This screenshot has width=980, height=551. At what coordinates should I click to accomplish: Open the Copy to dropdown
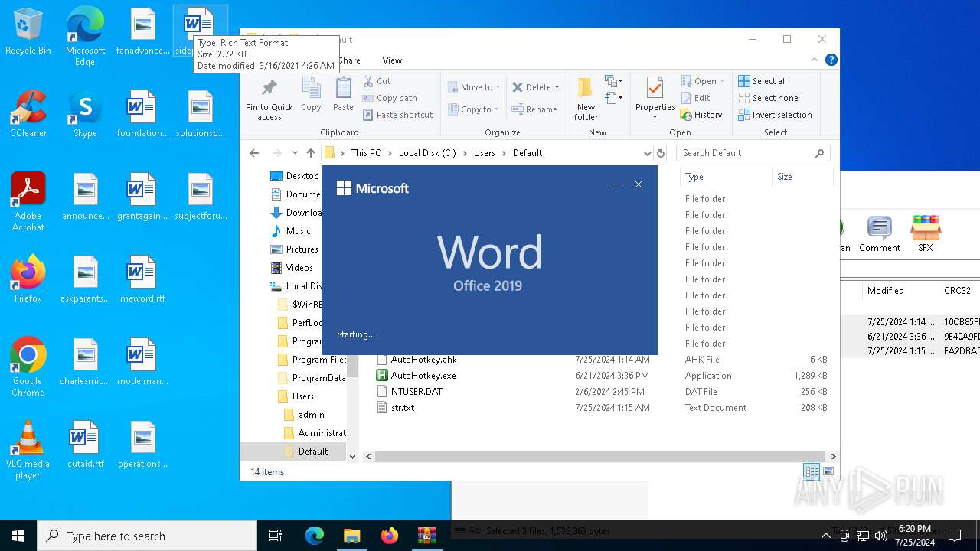(x=474, y=109)
